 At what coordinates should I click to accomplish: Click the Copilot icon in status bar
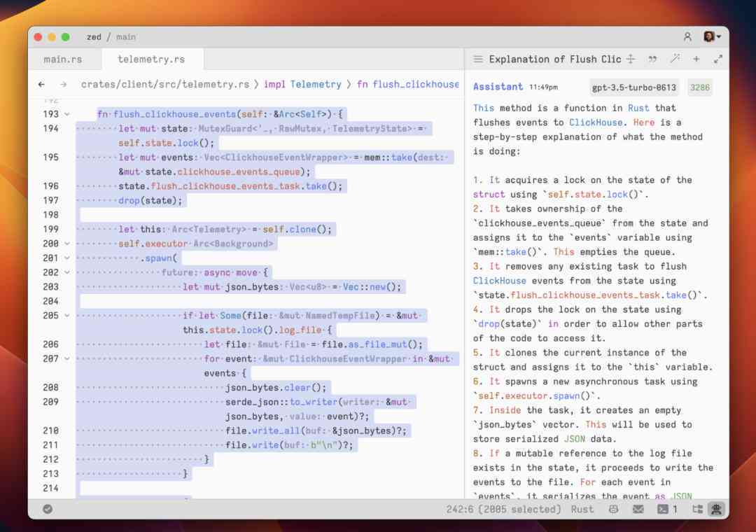pos(613,509)
